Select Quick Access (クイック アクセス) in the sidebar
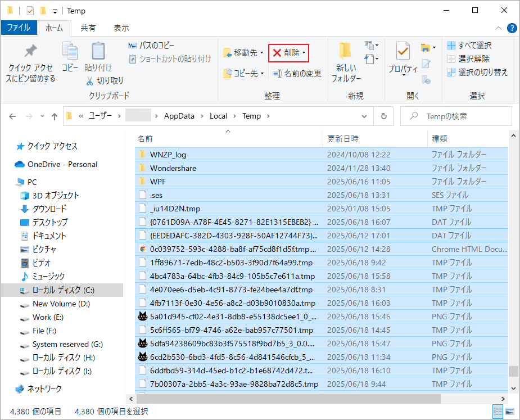Screen dimensions: 520x420 coord(47,146)
